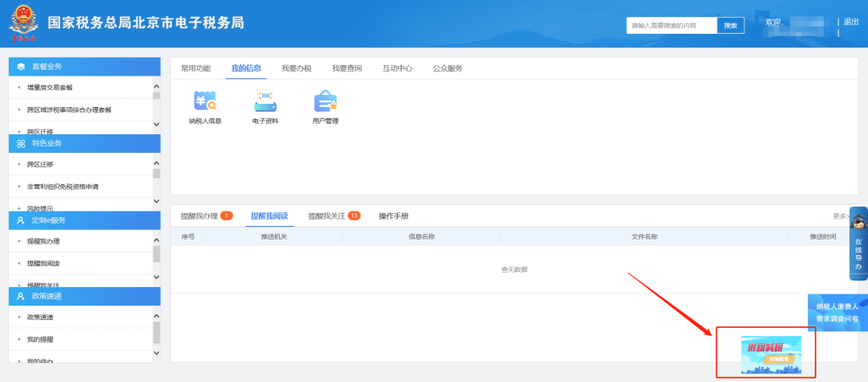This screenshot has width=868, height=382.
Task: Click the 特色业务 list scroll-up arrow
Action: 156,163
